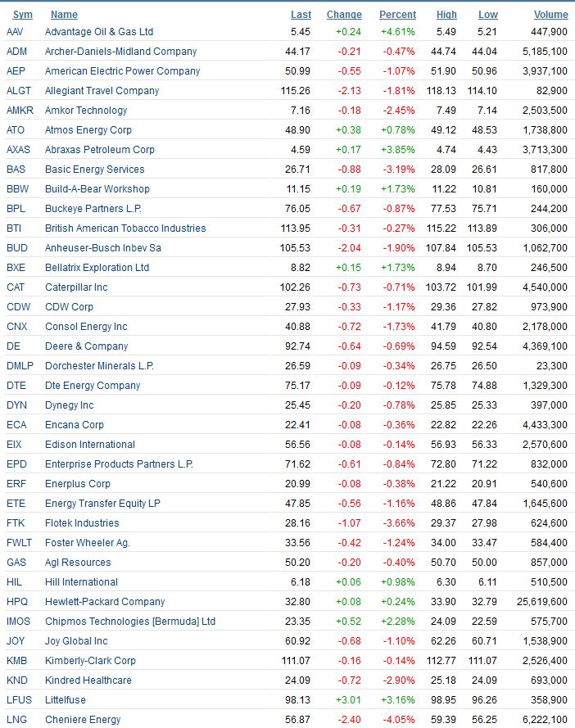575x728 pixels.
Task: Click the AMKR ticker symbol
Action: tap(20, 110)
